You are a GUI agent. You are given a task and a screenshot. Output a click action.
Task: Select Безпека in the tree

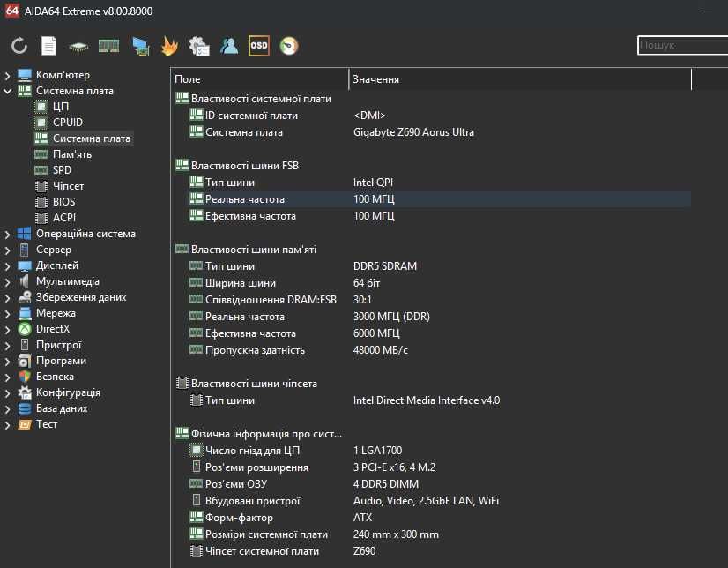tap(55, 377)
